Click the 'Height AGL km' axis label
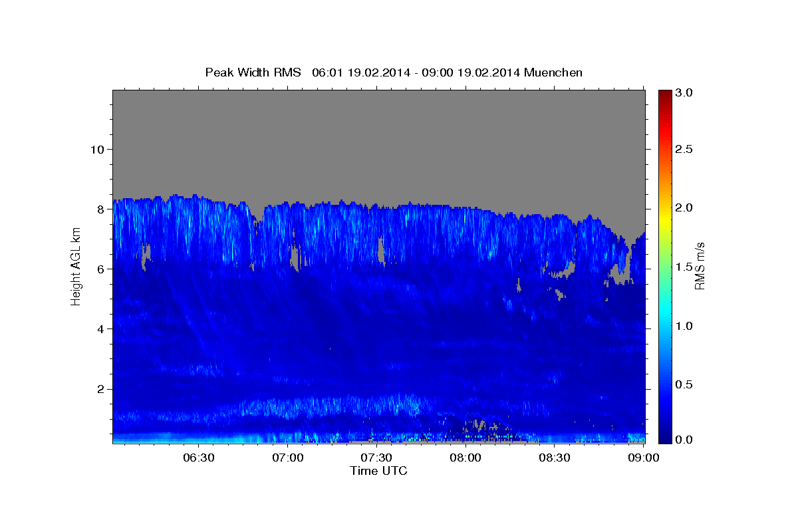The width and height of the screenshot is (798, 532). click(x=76, y=266)
